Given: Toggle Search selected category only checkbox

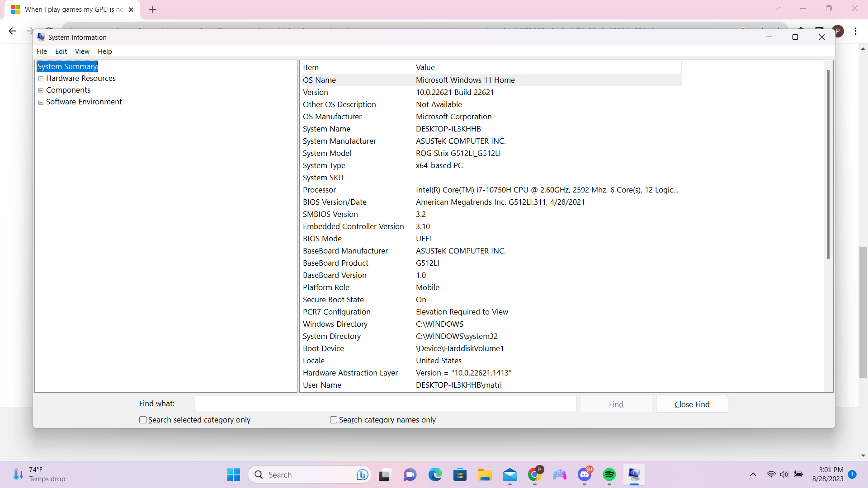Looking at the screenshot, I should tap(143, 420).
